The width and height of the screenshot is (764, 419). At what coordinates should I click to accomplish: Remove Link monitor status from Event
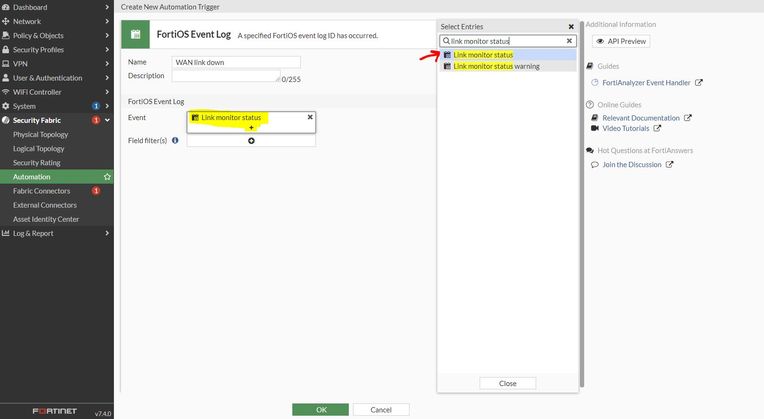point(310,117)
